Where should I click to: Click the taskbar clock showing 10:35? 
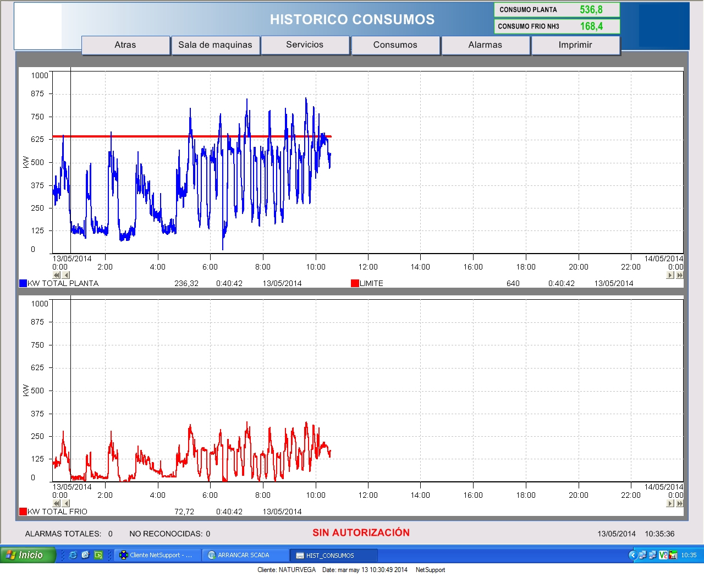(689, 555)
